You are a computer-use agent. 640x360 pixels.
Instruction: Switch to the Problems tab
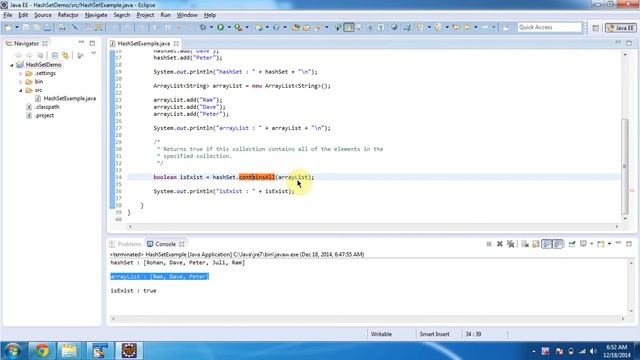[x=125, y=244]
